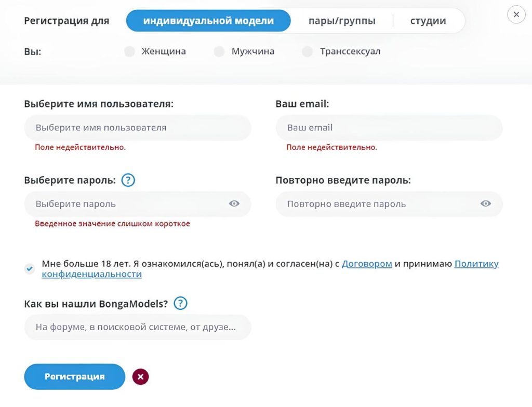The image size is (532, 407).
Task: Open the Договором link
Action: pos(367,264)
